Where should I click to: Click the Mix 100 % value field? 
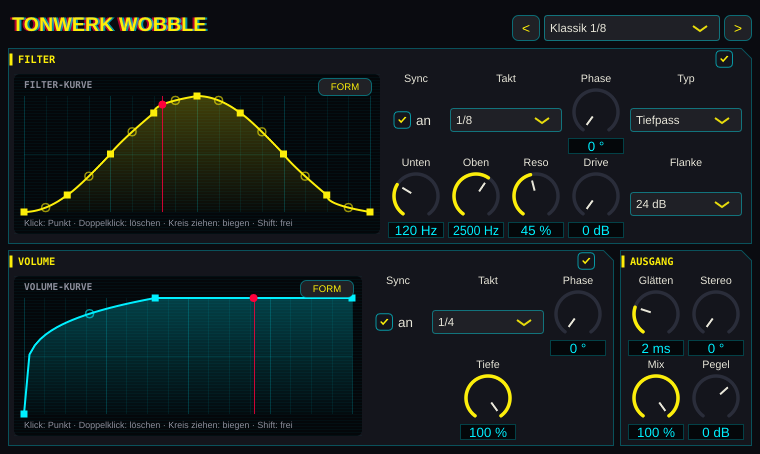coord(656,432)
